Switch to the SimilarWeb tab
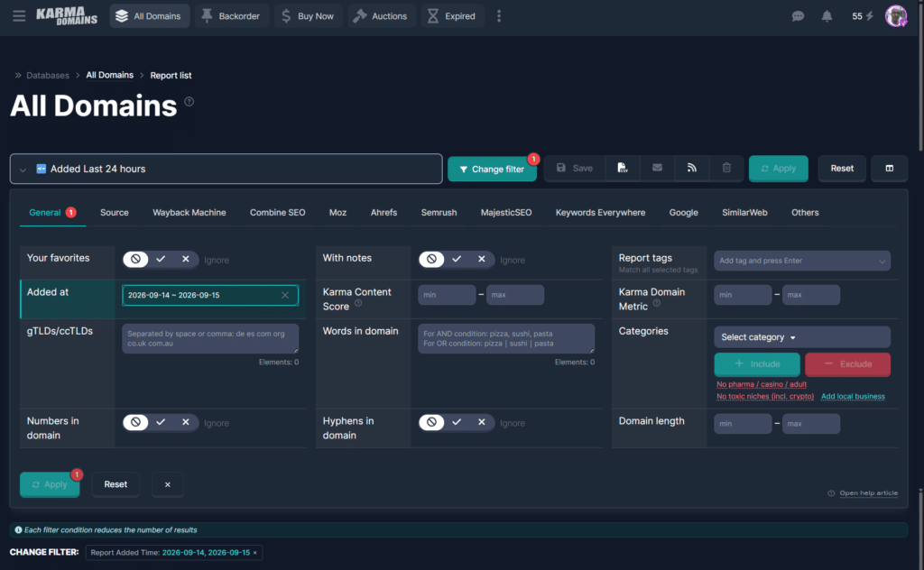The height and width of the screenshot is (570, 924). click(744, 213)
